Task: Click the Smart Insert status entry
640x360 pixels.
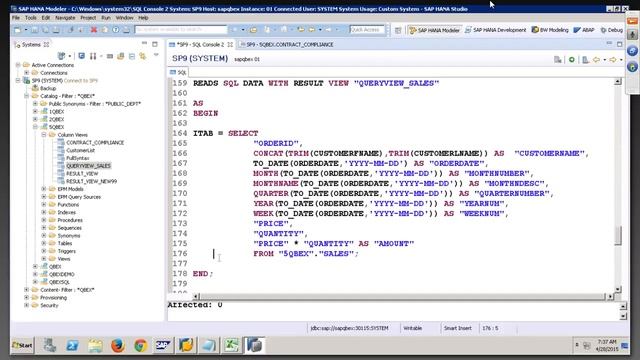Action: [x=458, y=328]
